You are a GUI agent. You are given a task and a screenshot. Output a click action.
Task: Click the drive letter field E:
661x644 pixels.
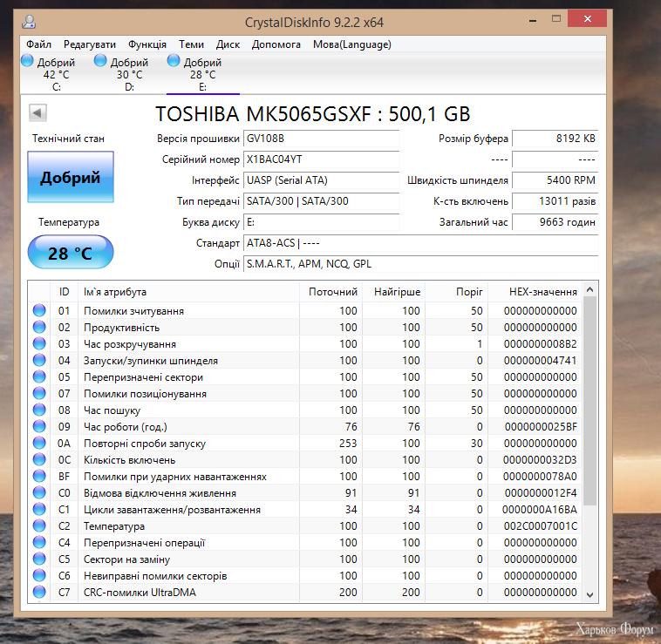[x=321, y=222]
